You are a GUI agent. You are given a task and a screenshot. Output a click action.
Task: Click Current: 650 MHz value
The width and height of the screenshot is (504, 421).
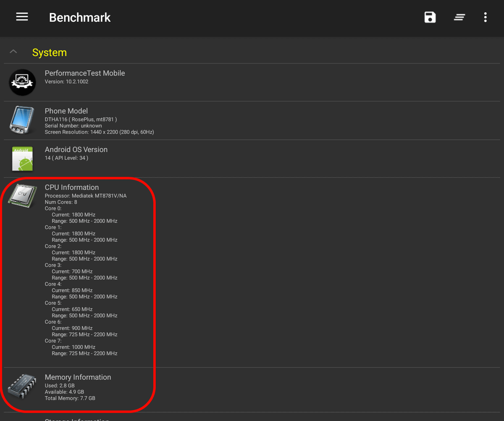(x=72, y=309)
